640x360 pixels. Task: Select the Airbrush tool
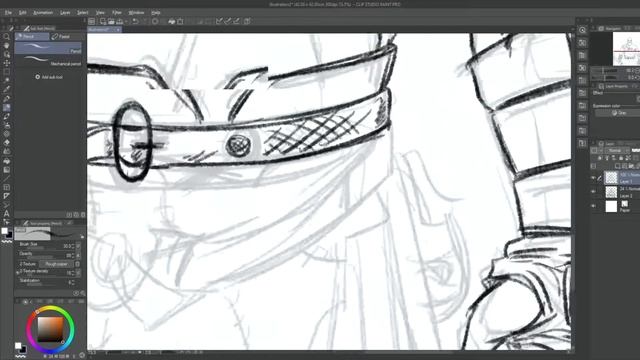[7, 125]
